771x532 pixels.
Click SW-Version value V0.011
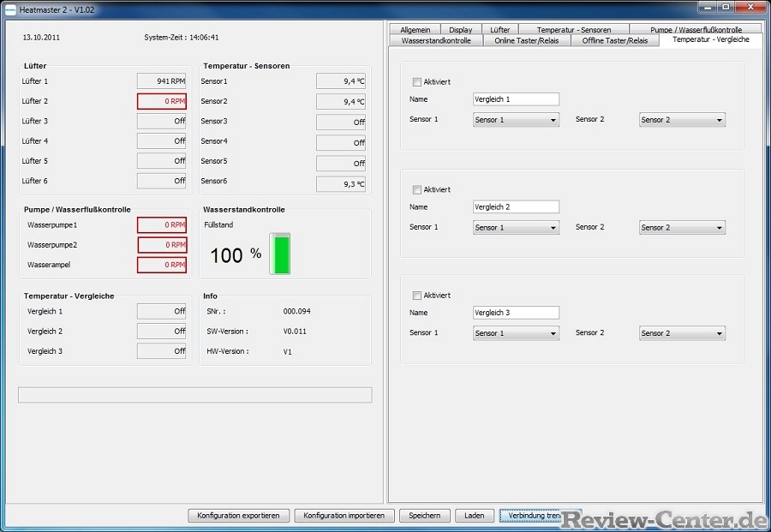pos(295,332)
